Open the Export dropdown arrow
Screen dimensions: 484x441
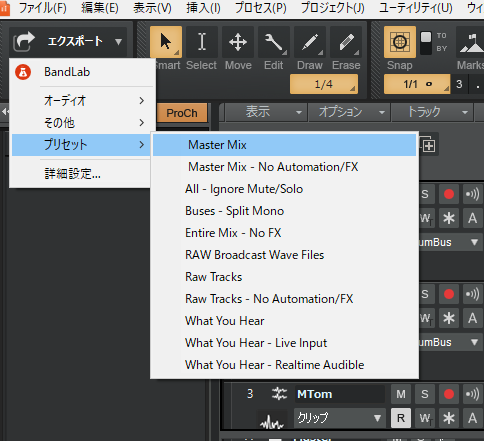[118, 42]
